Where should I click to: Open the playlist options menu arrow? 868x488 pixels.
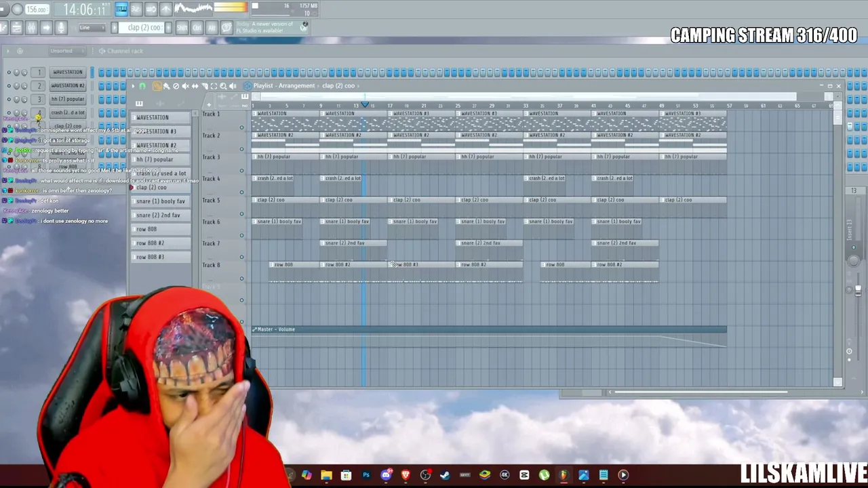133,86
